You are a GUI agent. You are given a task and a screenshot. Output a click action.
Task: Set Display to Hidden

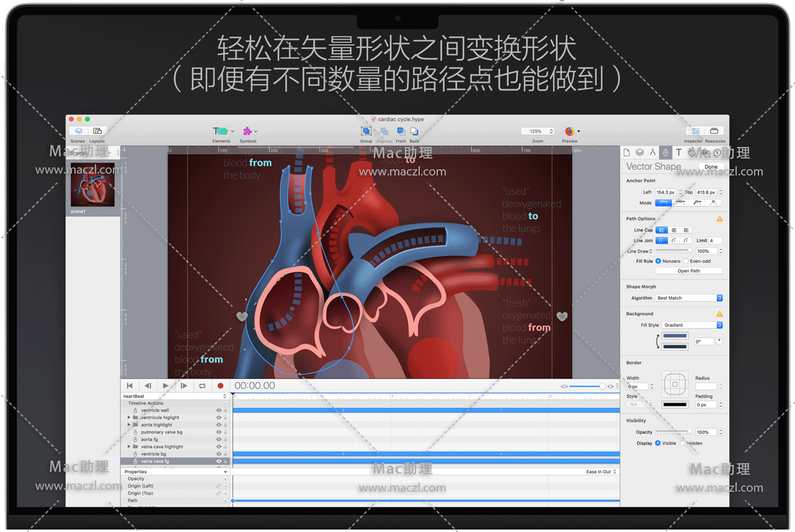coord(683,443)
